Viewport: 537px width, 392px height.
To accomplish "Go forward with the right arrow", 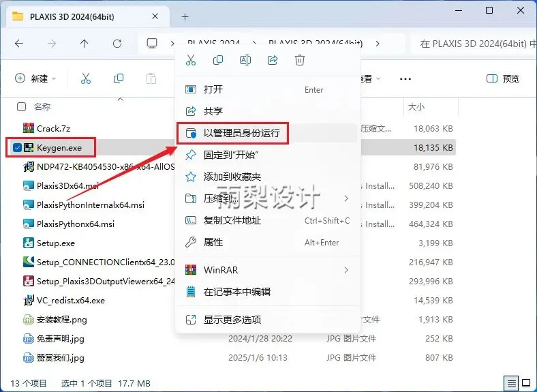I will [x=52, y=44].
